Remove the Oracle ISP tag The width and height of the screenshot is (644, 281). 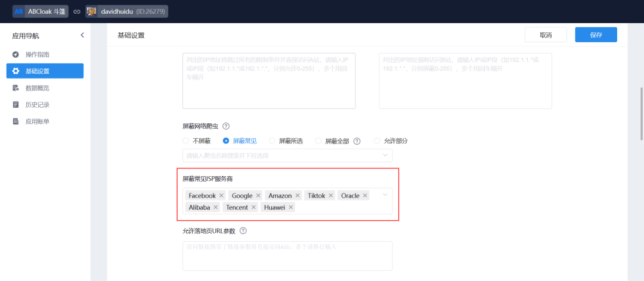tap(365, 196)
